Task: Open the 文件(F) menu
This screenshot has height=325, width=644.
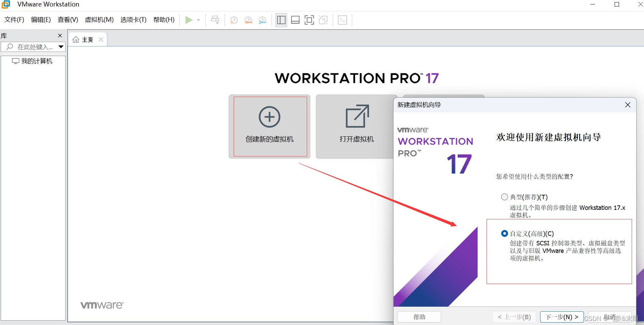Action: click(14, 20)
